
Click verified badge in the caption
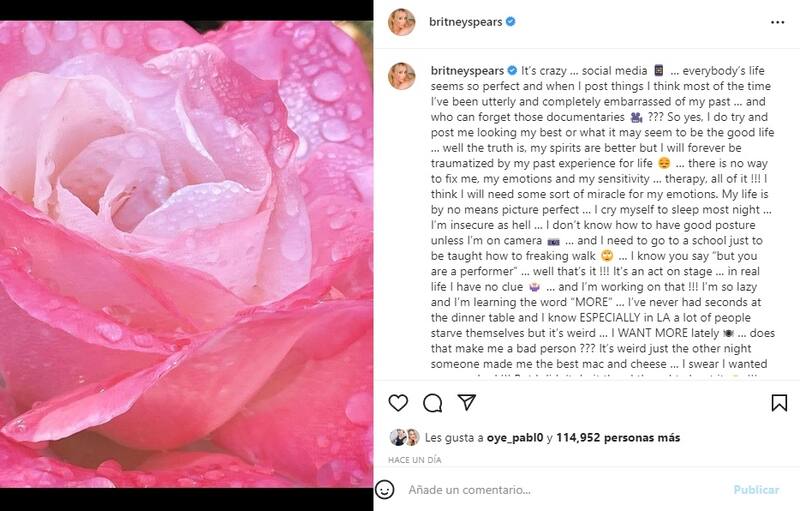(x=512, y=71)
